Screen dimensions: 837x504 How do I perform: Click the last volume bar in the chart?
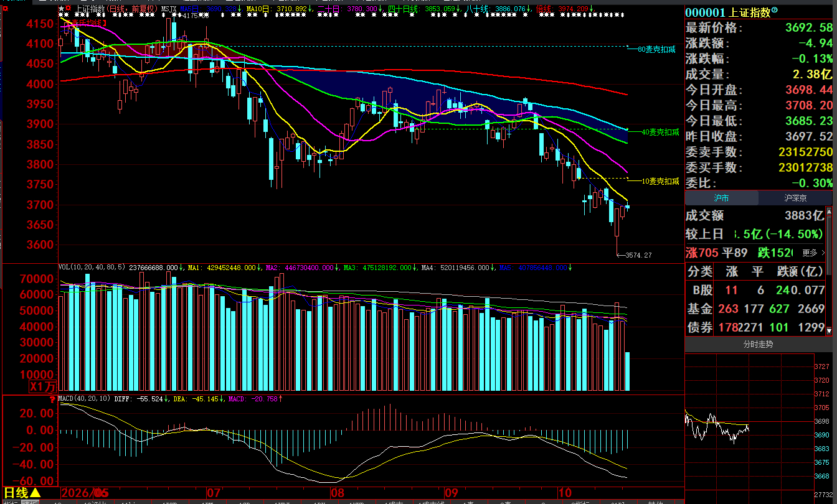coord(627,371)
